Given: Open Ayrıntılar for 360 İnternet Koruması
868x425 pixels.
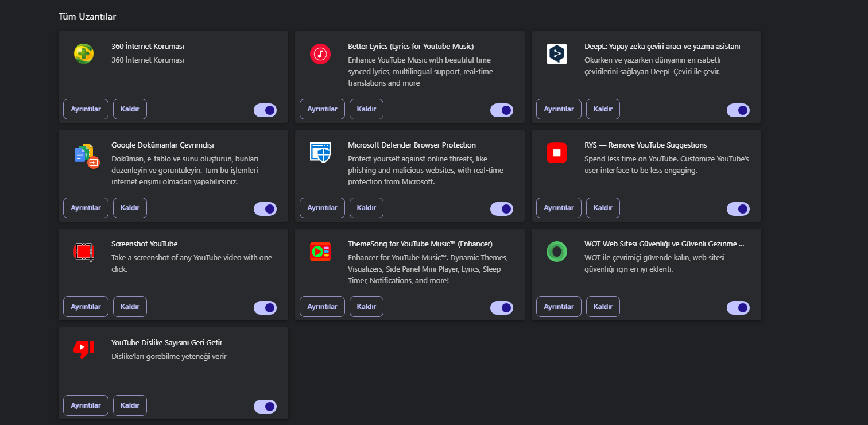Looking at the screenshot, I should coord(86,109).
